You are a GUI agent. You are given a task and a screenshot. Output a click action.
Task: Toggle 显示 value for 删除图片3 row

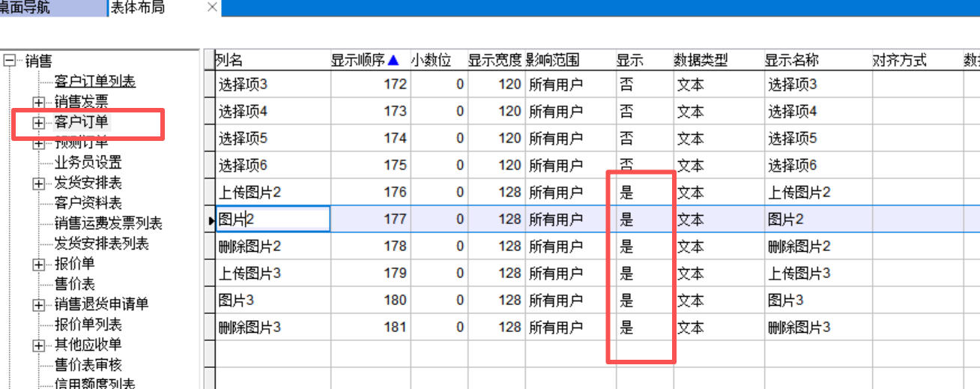coord(626,328)
